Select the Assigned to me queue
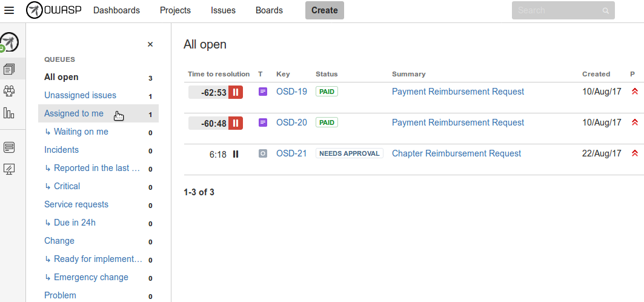The image size is (644, 302). click(74, 113)
